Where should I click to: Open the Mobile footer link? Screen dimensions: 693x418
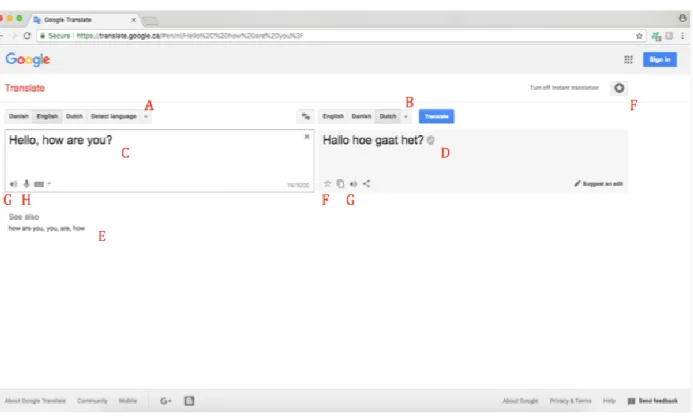(x=128, y=401)
